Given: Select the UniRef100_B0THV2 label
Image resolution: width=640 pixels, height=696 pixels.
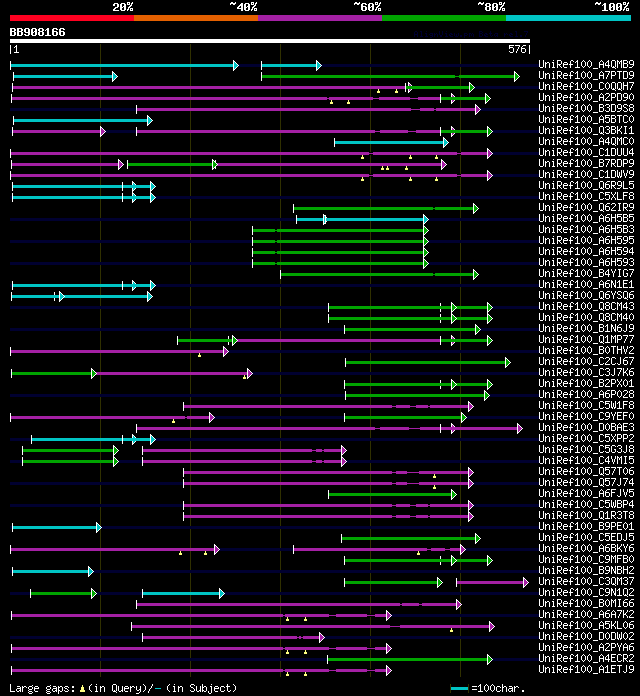Looking at the screenshot, I should click(586, 350).
